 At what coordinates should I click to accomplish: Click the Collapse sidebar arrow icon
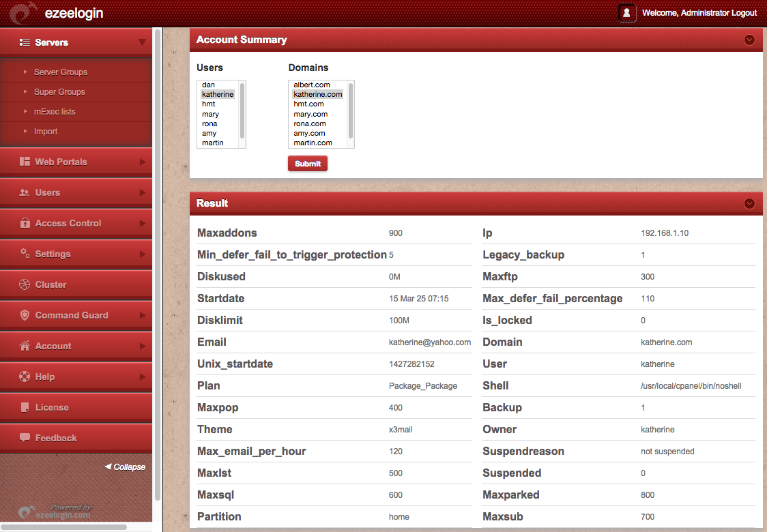coord(108,467)
